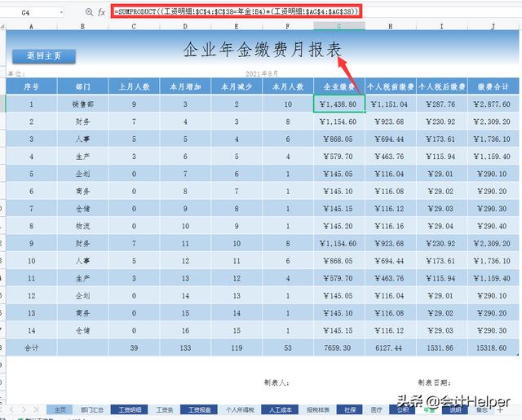Select the 个人所得税 sheet tab
Screen dimensions: 522x420
[x=239, y=409]
